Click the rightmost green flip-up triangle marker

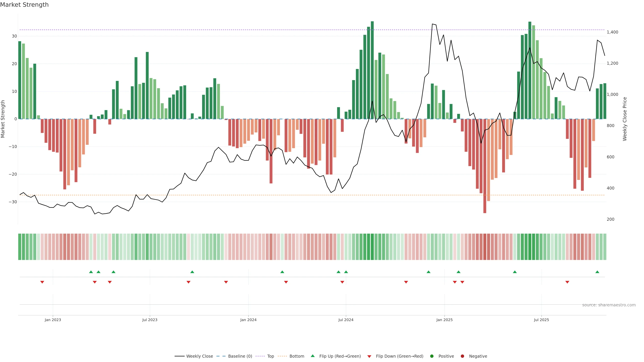[x=597, y=272]
